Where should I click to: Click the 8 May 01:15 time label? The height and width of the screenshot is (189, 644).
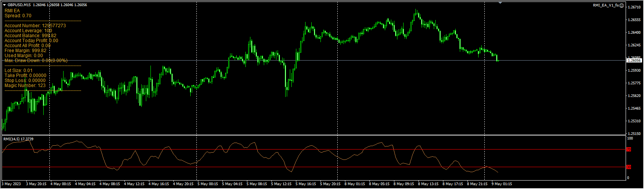(355, 184)
